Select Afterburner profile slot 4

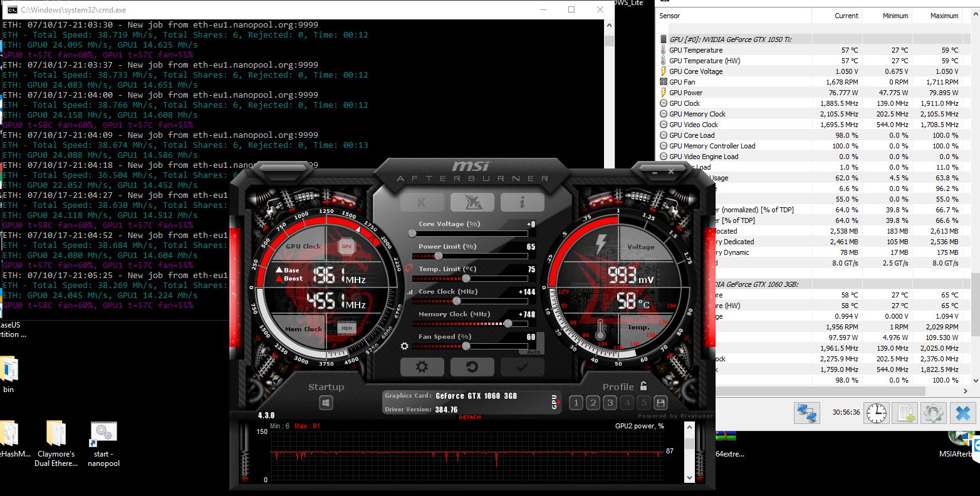(627, 403)
